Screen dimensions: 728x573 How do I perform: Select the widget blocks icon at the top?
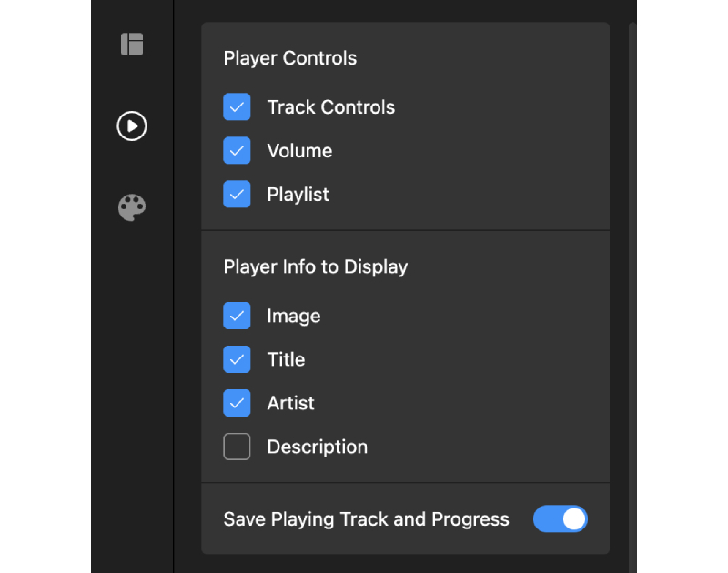pyautogui.click(x=132, y=44)
